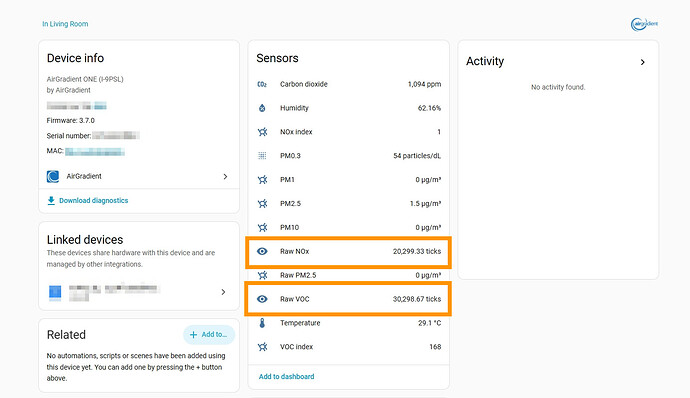Click the PM1 sensor label

pos(287,180)
